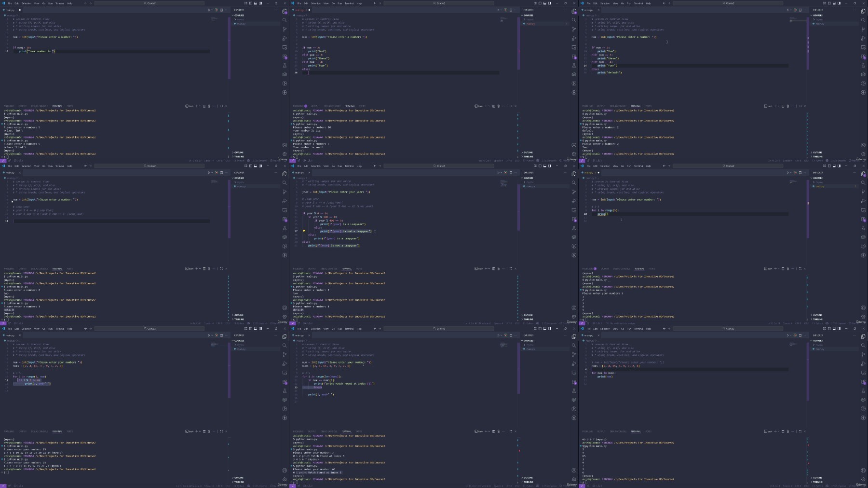
Task: Expand myenv folder in 'Your number is big' window
Action: pos(529,20)
